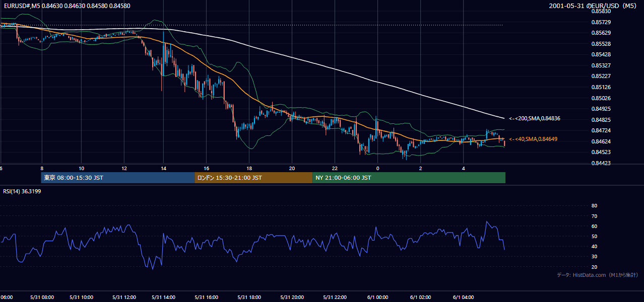Click the RSI(14) 36.3199 indicator label
644x302 pixels.
[22, 191]
